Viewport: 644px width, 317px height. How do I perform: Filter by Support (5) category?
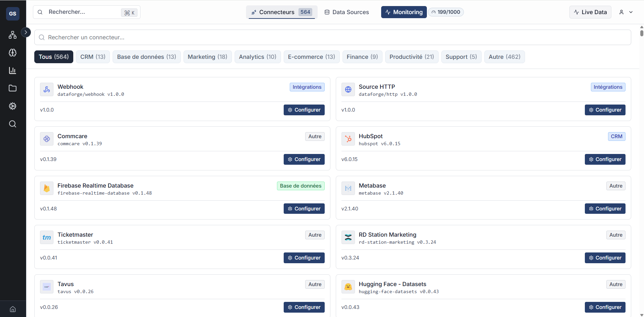(461, 57)
